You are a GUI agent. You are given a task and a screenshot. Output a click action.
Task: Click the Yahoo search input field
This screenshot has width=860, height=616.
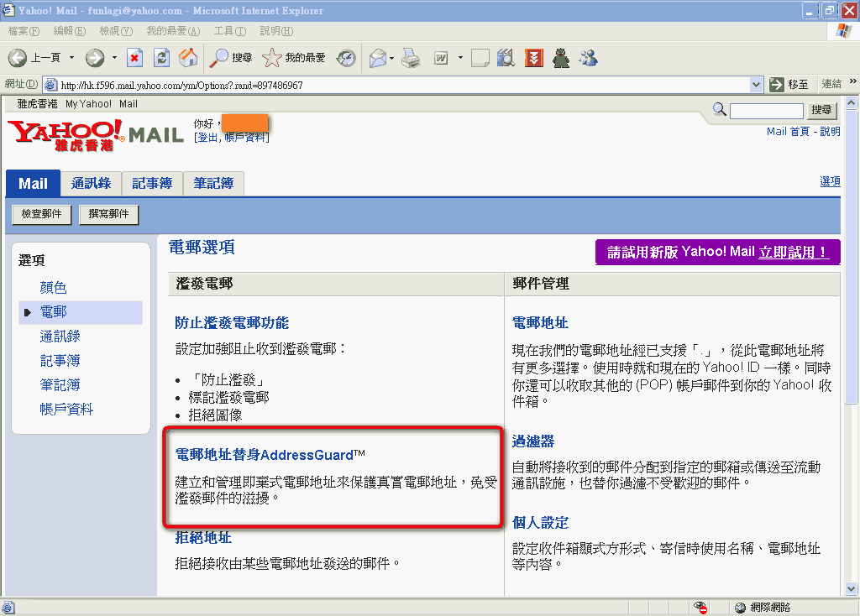(766, 111)
